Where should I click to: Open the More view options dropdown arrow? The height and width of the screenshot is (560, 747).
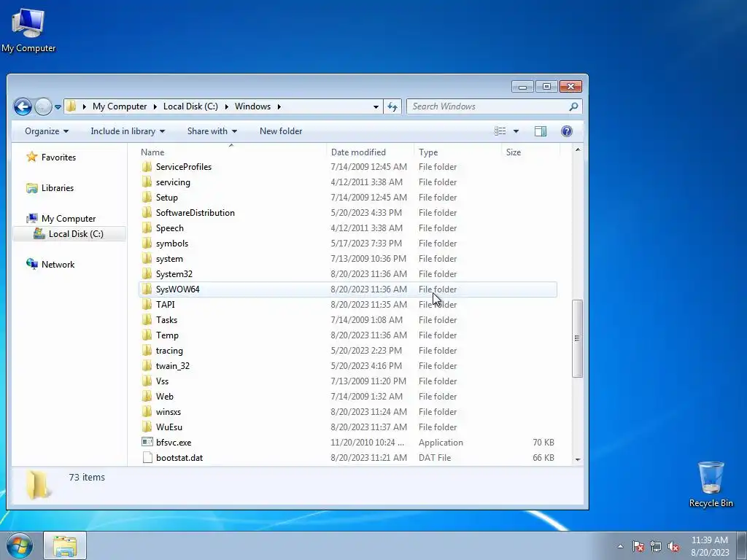tap(516, 131)
